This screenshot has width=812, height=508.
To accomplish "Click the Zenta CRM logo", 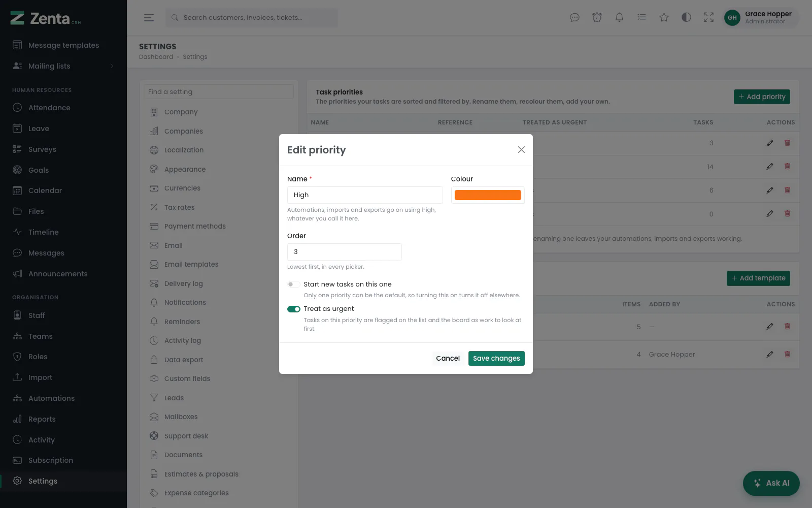I will pos(46,18).
